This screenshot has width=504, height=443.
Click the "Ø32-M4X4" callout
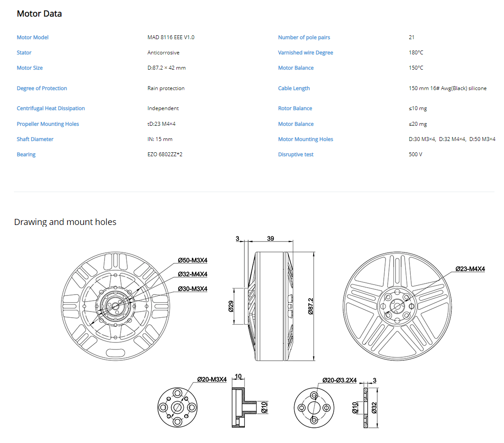point(193,275)
